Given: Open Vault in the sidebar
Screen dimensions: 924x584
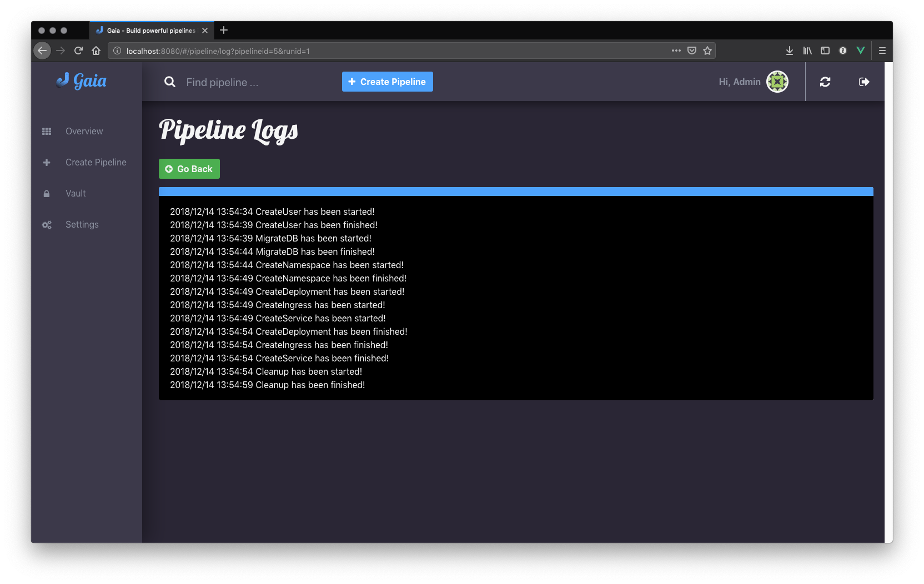Looking at the screenshot, I should coord(76,193).
